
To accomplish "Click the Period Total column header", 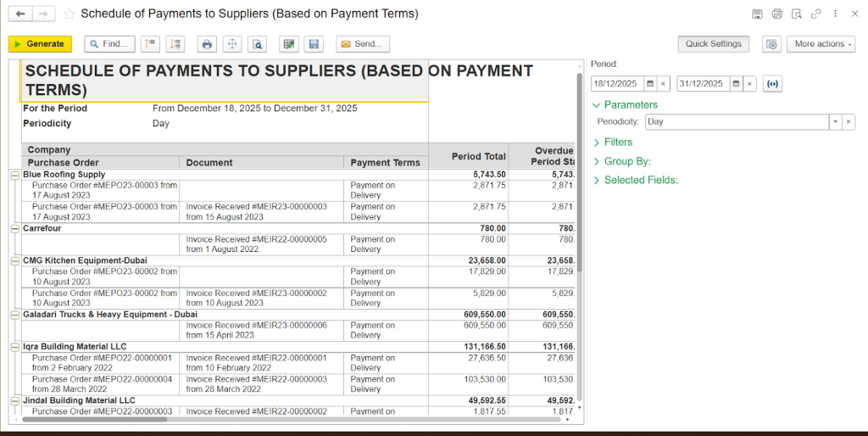I will (x=468, y=156).
